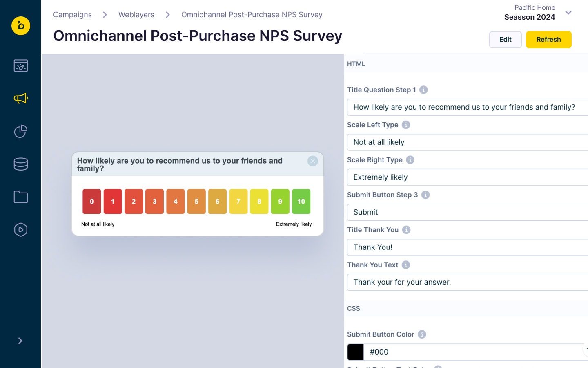Image resolution: width=588 pixels, height=368 pixels.
Task: Open the Pacific Home project dropdown
Action: click(568, 13)
